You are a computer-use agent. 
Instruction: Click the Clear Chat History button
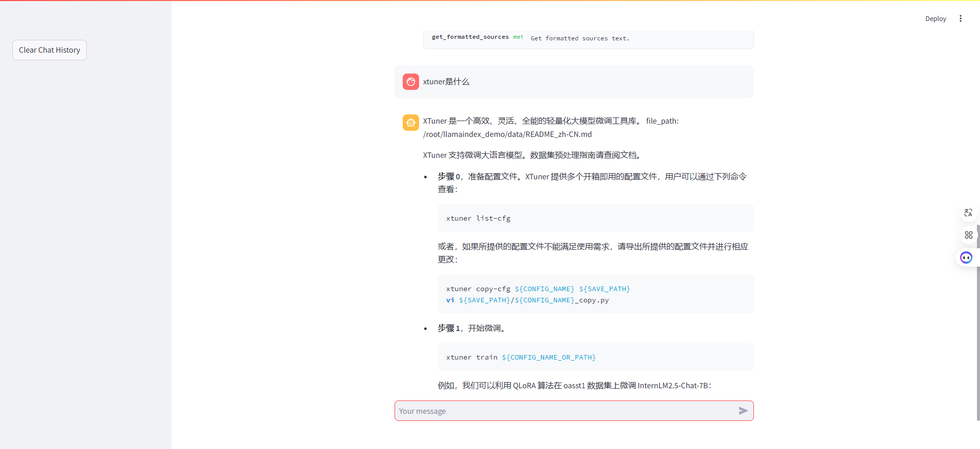pyautogui.click(x=50, y=50)
